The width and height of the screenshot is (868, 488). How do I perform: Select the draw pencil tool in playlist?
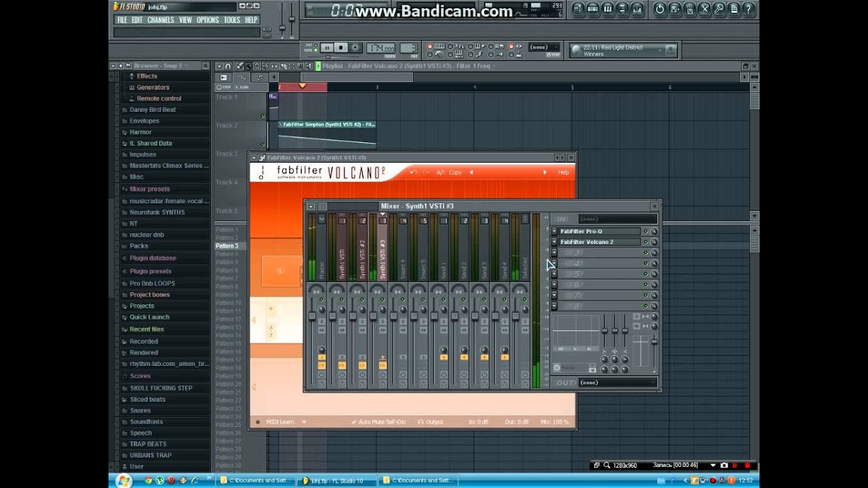click(x=240, y=66)
